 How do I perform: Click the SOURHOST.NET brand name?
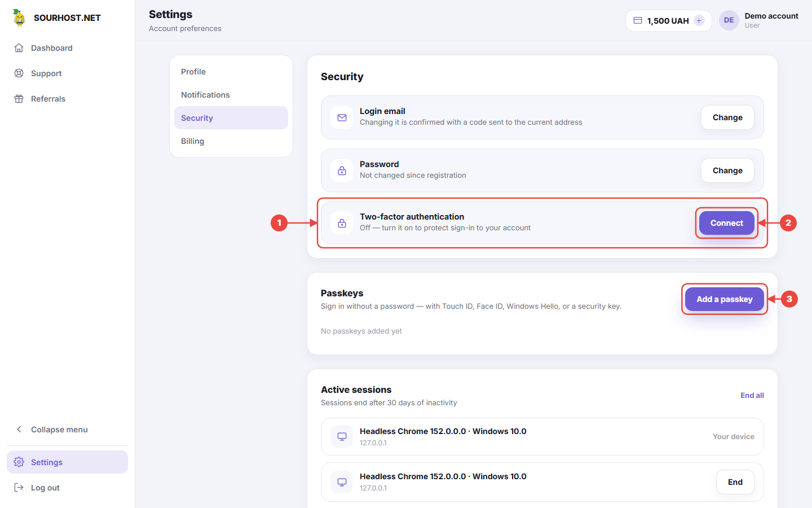coord(67,17)
